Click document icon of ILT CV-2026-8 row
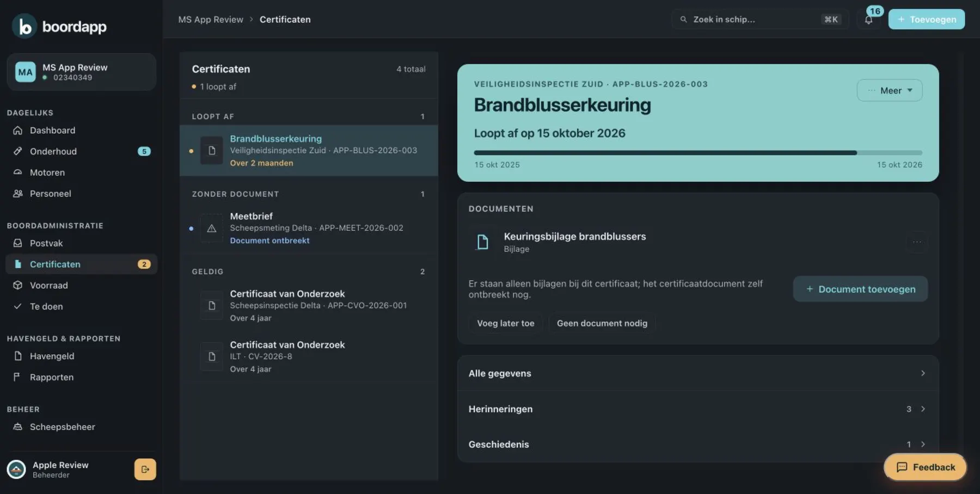Image resolution: width=980 pixels, height=494 pixels. click(212, 357)
